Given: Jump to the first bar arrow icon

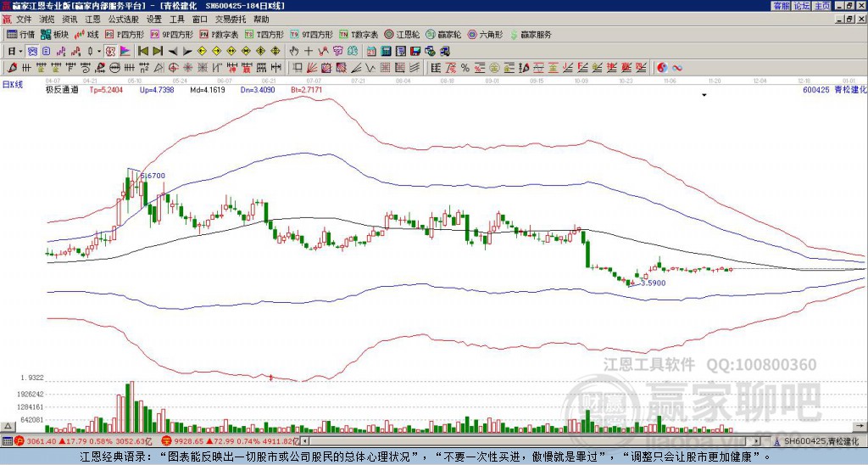Looking at the screenshot, I should pyautogui.click(x=142, y=51).
